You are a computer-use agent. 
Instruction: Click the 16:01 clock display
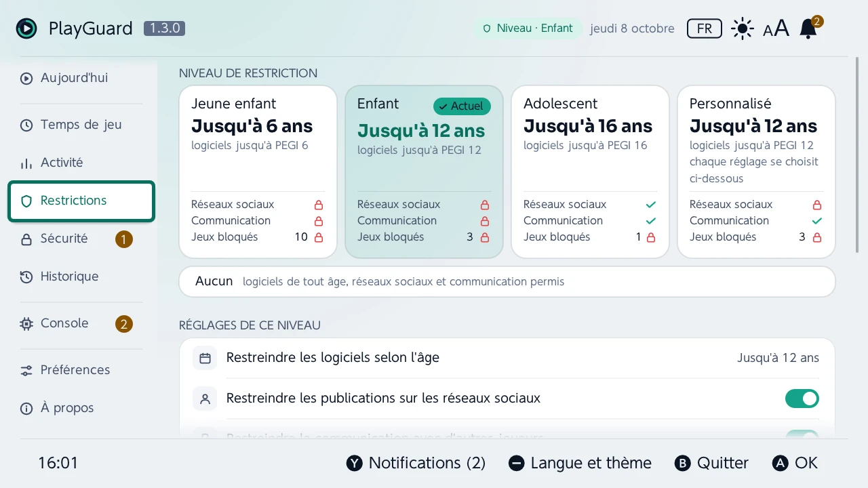58,463
